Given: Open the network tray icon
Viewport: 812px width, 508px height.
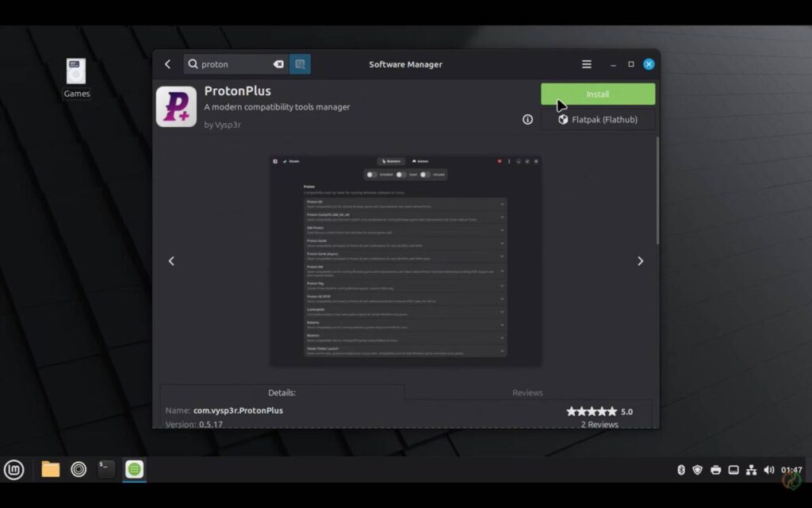Looking at the screenshot, I should tap(751, 470).
